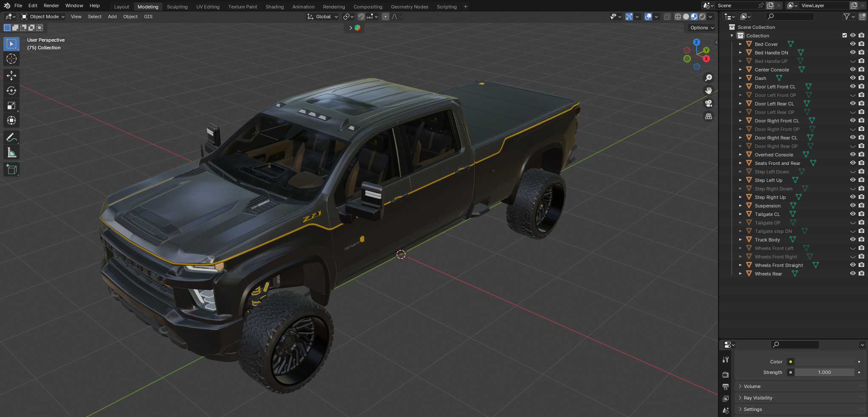Viewport: 868px width, 417px height.
Task: Select the Transform tool
Action: pos(11,120)
